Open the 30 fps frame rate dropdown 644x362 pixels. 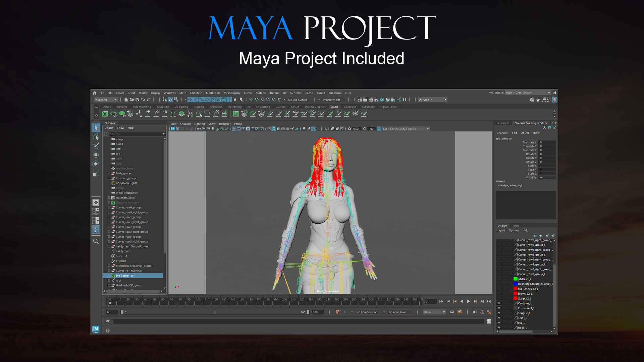443,312
